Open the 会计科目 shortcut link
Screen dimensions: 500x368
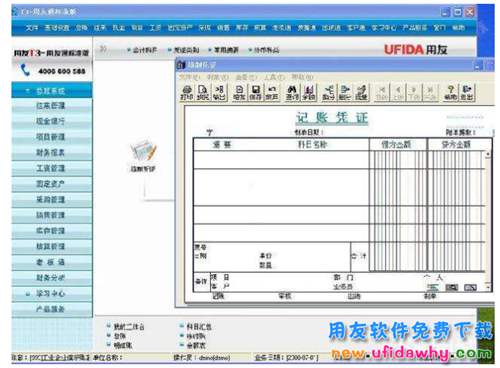pyautogui.click(x=145, y=50)
